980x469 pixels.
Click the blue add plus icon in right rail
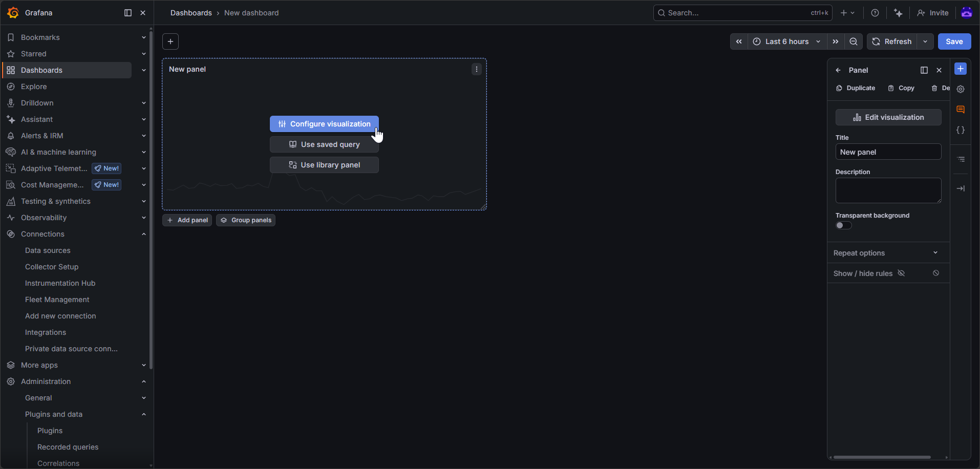(961, 69)
